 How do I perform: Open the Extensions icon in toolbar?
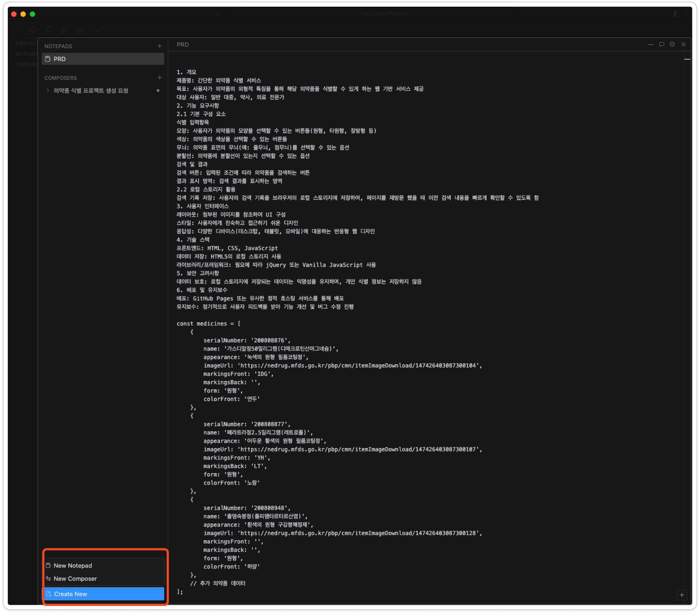coord(81,31)
